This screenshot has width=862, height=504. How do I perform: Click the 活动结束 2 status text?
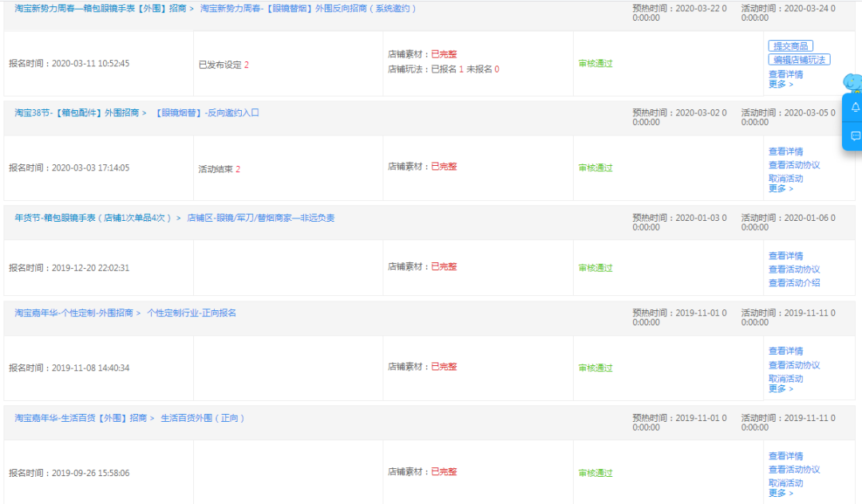219,169
